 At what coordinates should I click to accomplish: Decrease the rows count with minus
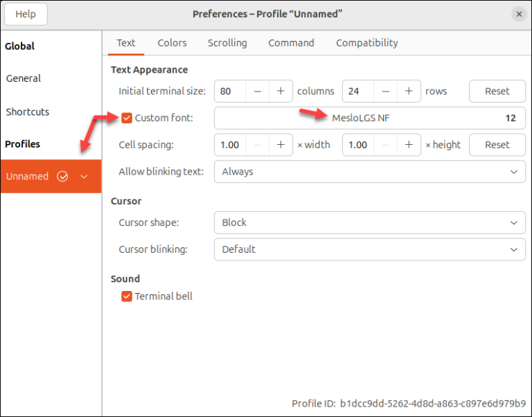click(x=385, y=91)
